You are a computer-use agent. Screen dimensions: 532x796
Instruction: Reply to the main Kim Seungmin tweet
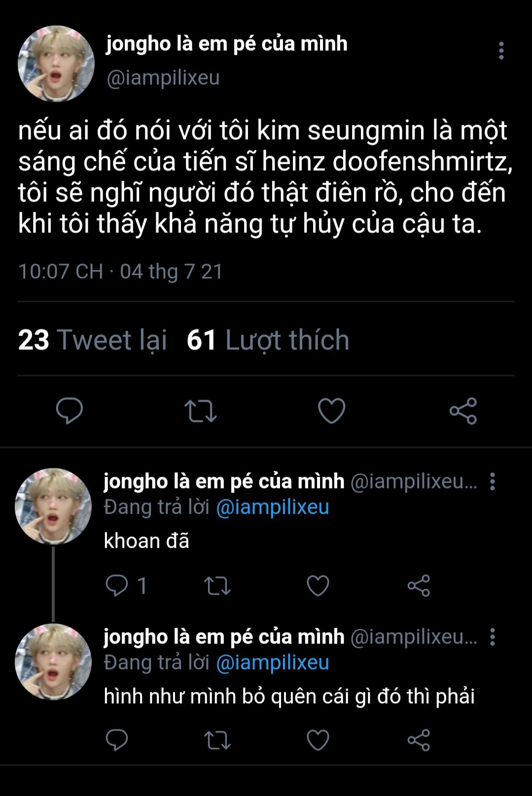pos(70,411)
